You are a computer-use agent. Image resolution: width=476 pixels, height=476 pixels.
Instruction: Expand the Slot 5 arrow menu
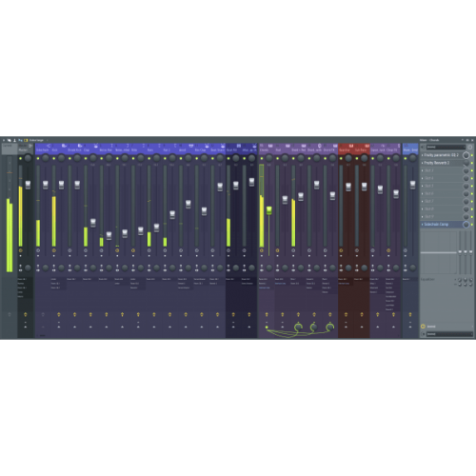tap(422, 186)
